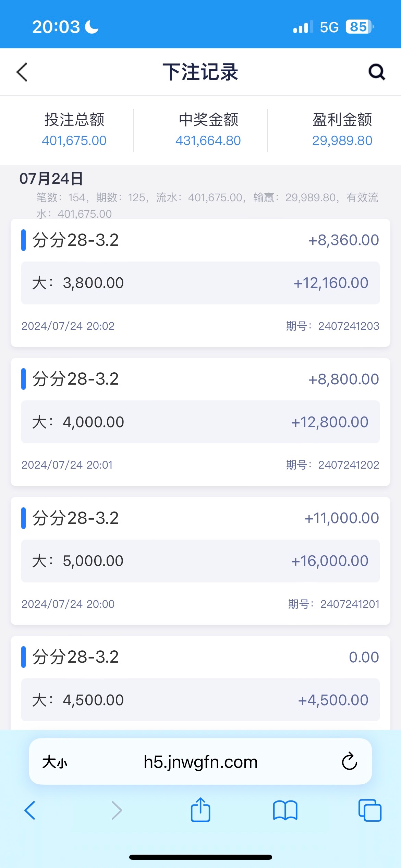Tap the 07月24日 date header
401x868 pixels.
pyautogui.click(x=51, y=179)
